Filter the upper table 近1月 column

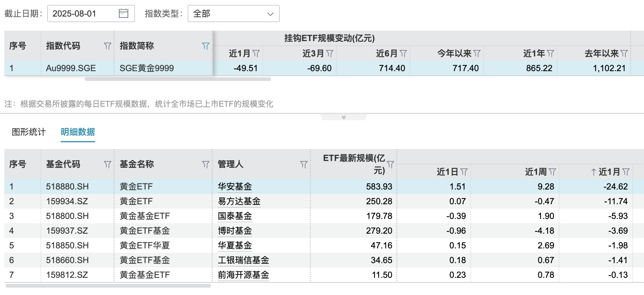256,54
